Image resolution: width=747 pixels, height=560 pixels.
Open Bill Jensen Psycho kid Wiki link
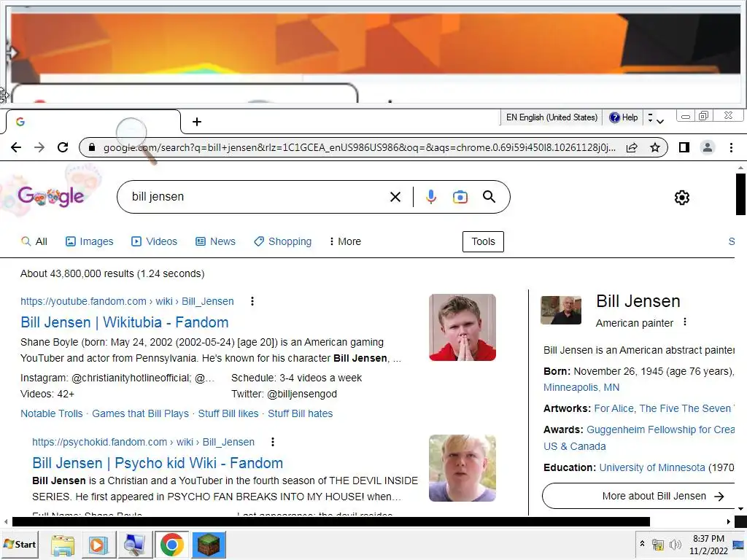(x=158, y=463)
